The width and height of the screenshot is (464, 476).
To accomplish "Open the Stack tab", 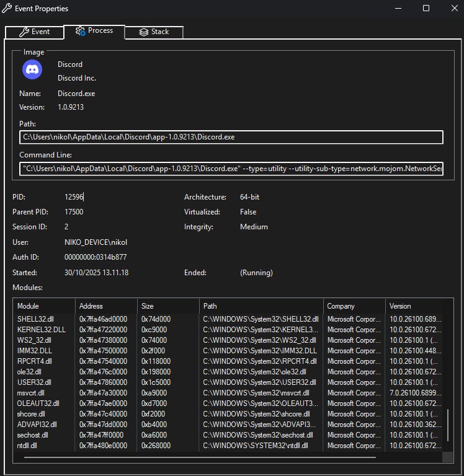I will pyautogui.click(x=154, y=32).
